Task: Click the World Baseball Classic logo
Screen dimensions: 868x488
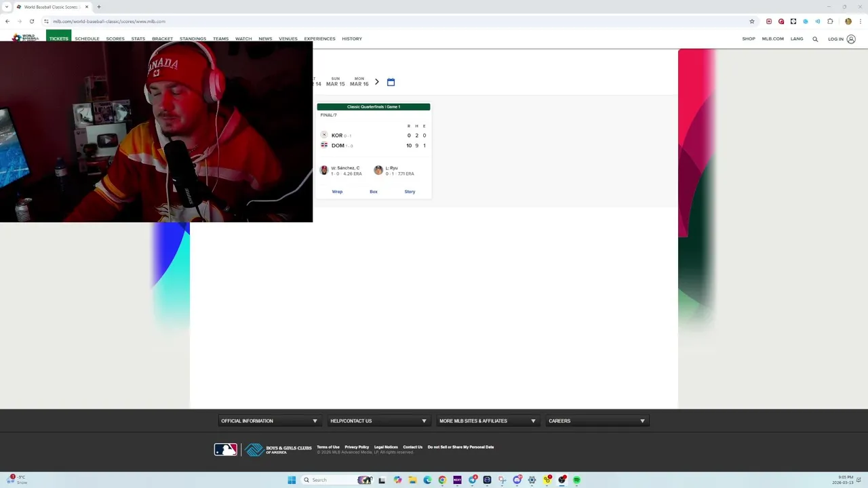Action: (24, 38)
